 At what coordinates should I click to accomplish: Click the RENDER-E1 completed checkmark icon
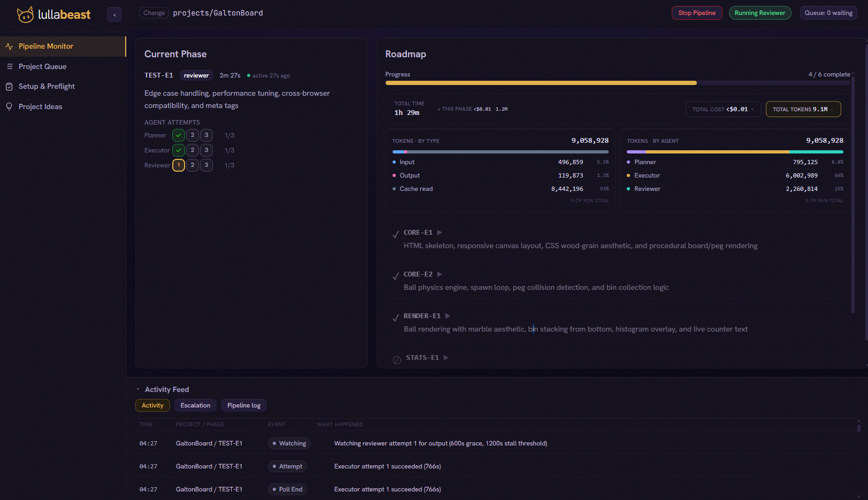(396, 318)
